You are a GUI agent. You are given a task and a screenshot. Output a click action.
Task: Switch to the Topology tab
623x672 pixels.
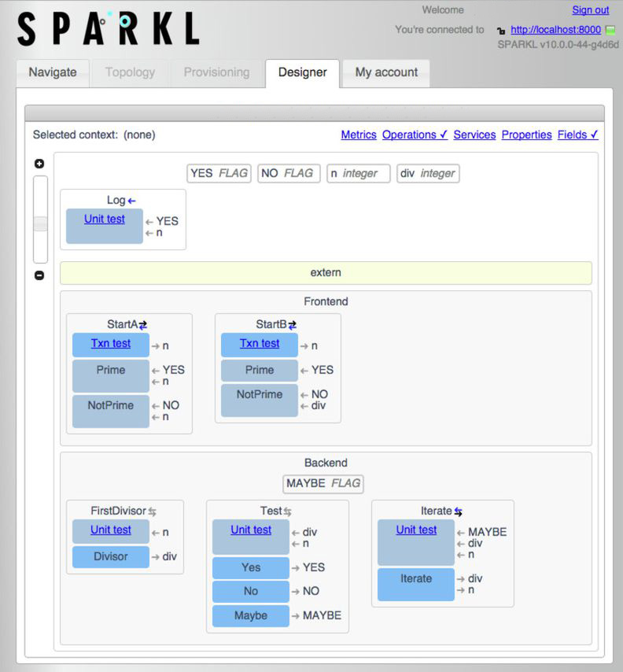click(x=130, y=72)
